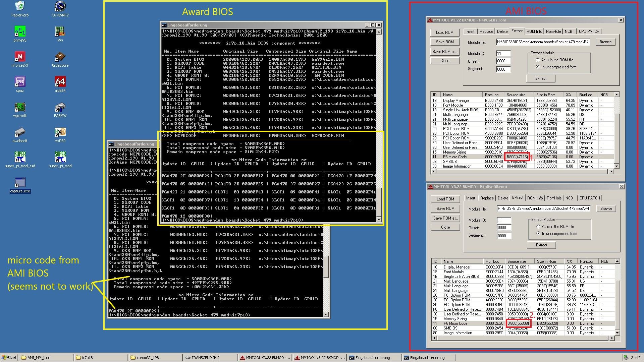Click the right scroll arrow of the P4P85E07.rom module list
This screenshot has height=362, width=644.
611,172
